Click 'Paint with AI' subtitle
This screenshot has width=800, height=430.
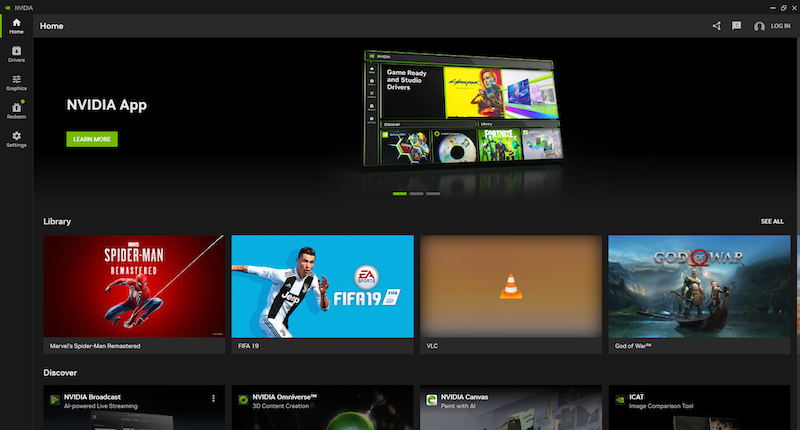coord(458,406)
